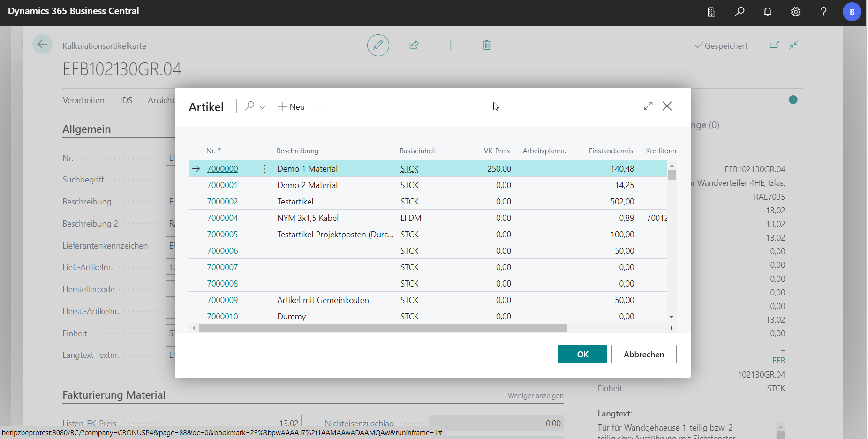Click the delete trash can icon
The image size is (868, 439).
click(487, 45)
